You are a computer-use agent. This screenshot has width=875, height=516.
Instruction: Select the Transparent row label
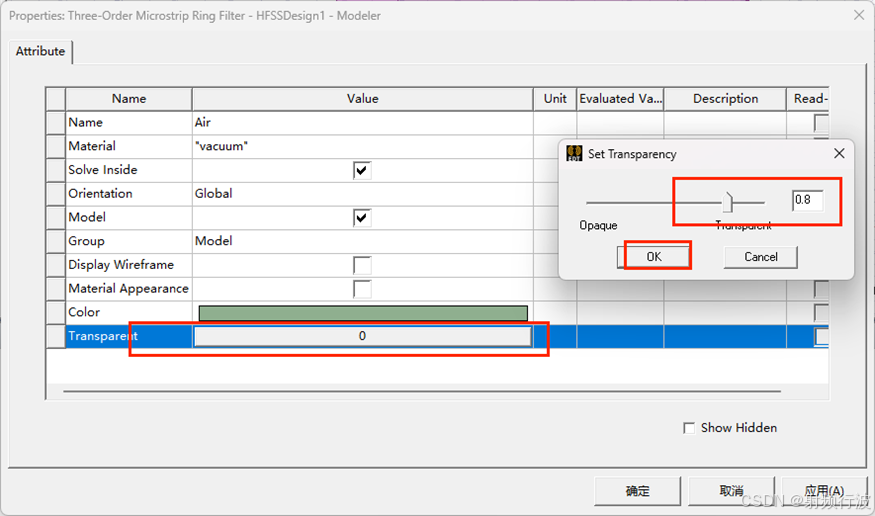point(129,336)
